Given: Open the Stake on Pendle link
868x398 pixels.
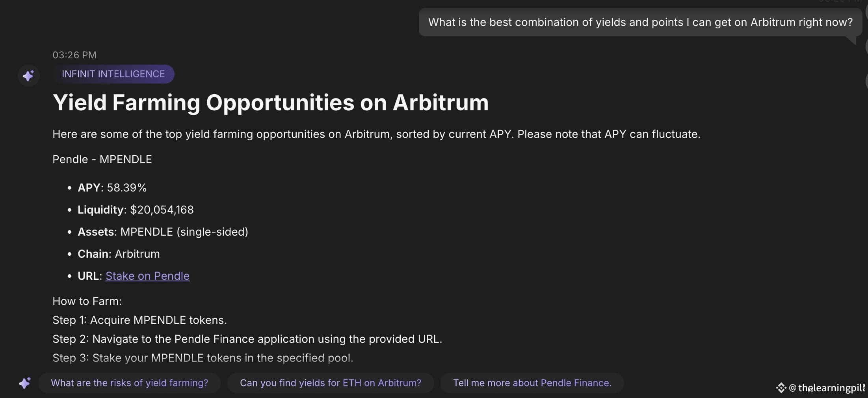Looking at the screenshot, I should tap(147, 276).
